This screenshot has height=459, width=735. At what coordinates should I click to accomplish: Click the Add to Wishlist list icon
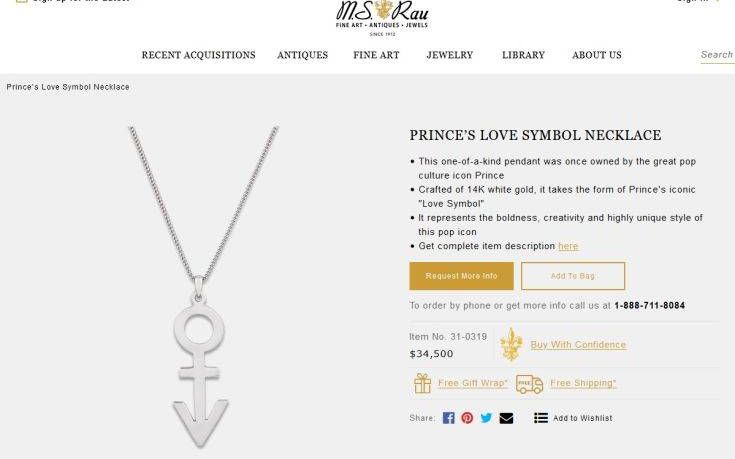[x=540, y=418]
